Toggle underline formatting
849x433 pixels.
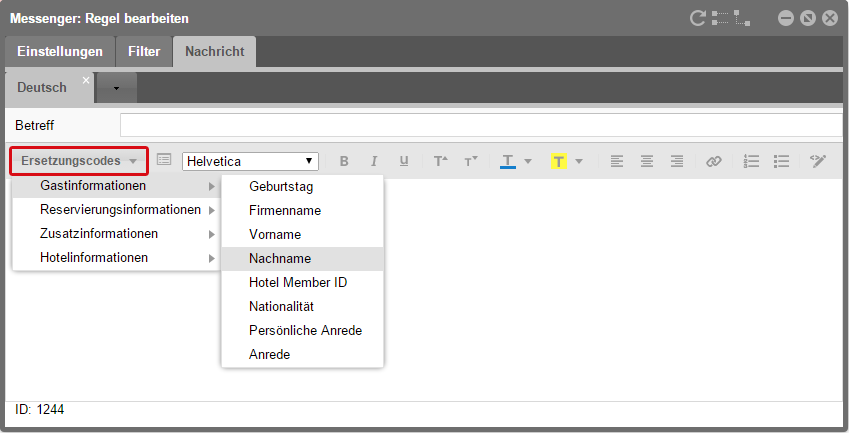[x=404, y=161]
